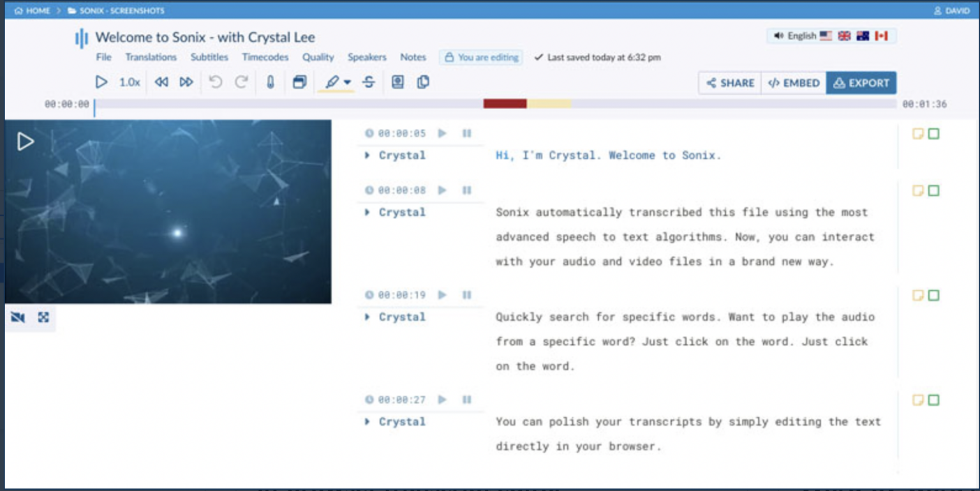Screen dimensions: 980x491
Task: Redo the last edit
Action: click(241, 82)
